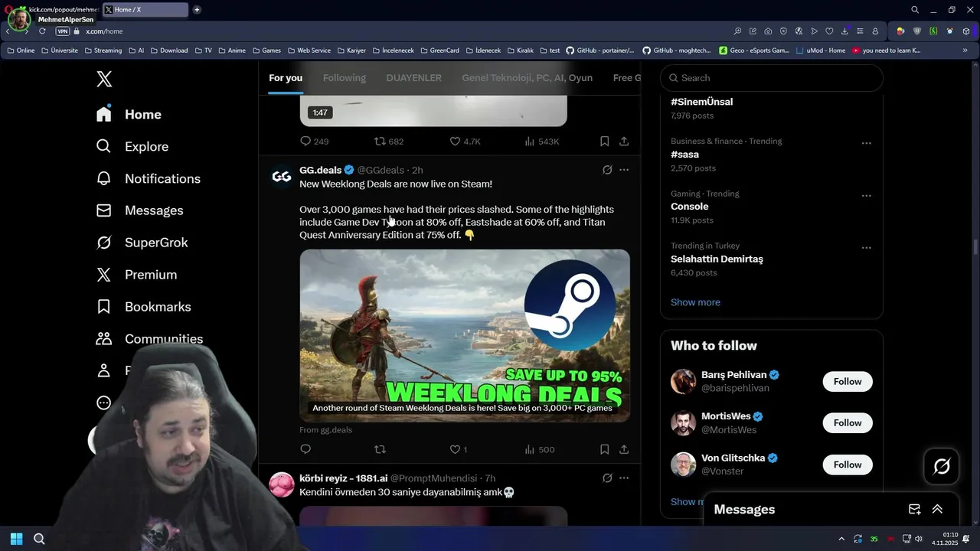Switch to the DUAYENLER tab
The width and height of the screenshot is (980, 551).
414,78
